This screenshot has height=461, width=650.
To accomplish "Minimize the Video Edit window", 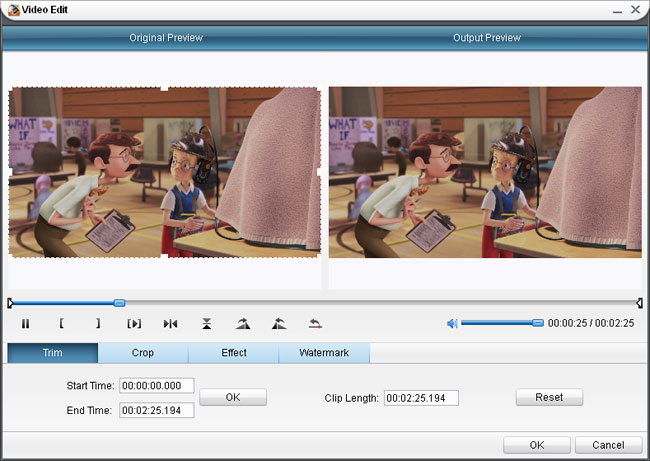I will (617, 10).
